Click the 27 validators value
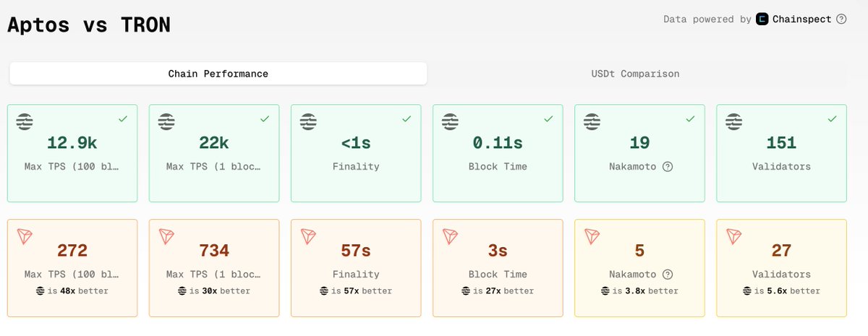Viewport: 868px width, 336px height. [x=781, y=251]
